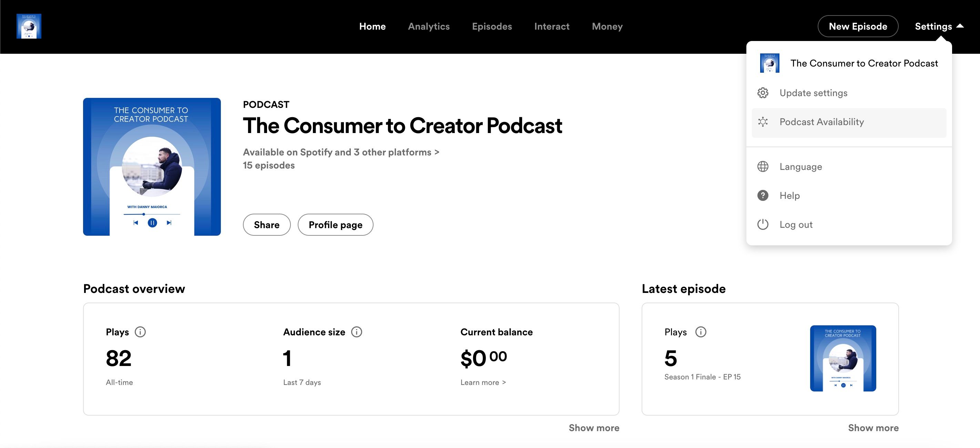Click the progress slider on the cover art

click(143, 214)
